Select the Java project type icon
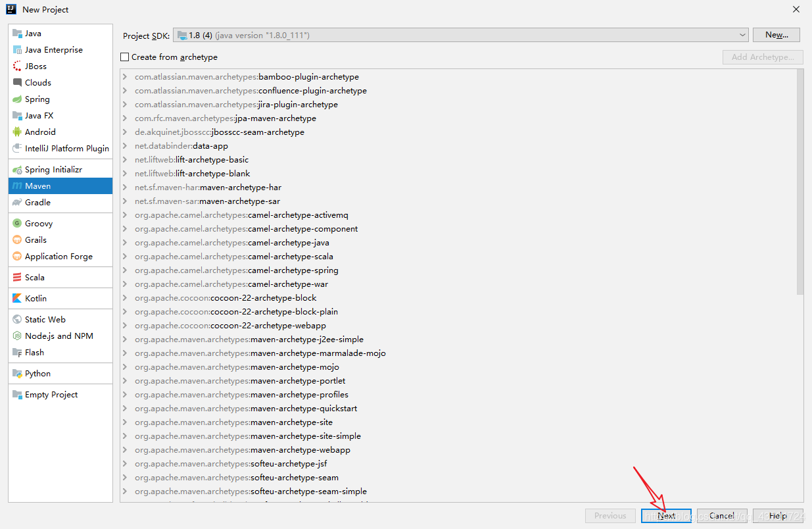Screen dimensions: 812x529 17,34
